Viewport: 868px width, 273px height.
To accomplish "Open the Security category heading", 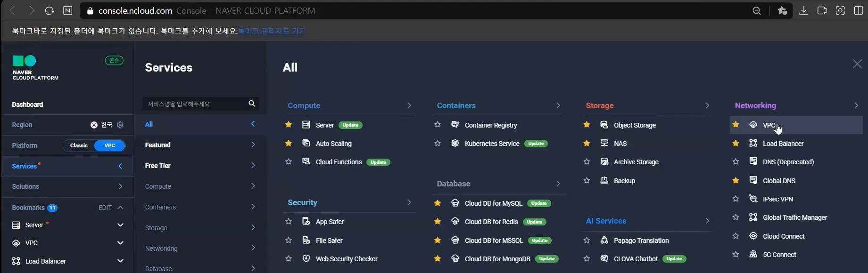I will coord(302,202).
